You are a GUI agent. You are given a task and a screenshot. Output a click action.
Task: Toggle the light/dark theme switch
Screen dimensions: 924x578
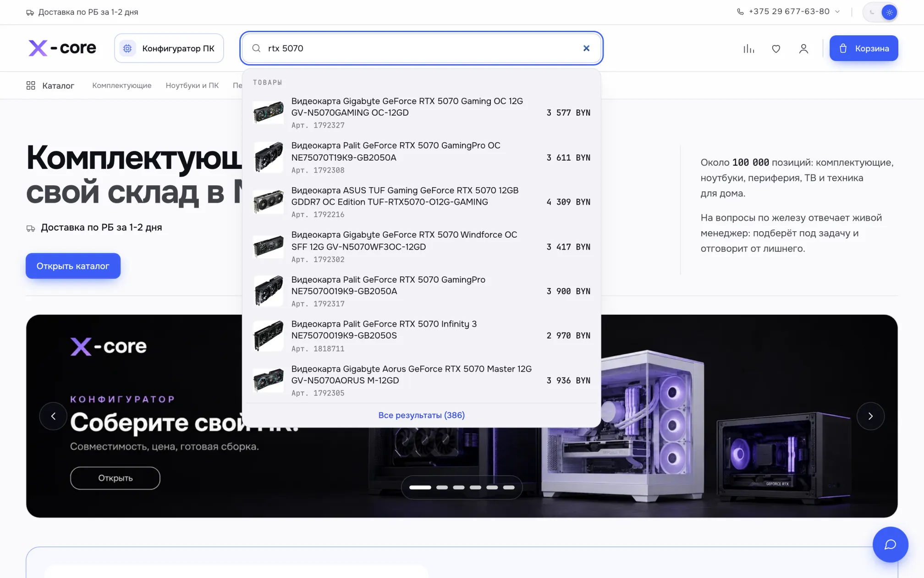pos(880,12)
